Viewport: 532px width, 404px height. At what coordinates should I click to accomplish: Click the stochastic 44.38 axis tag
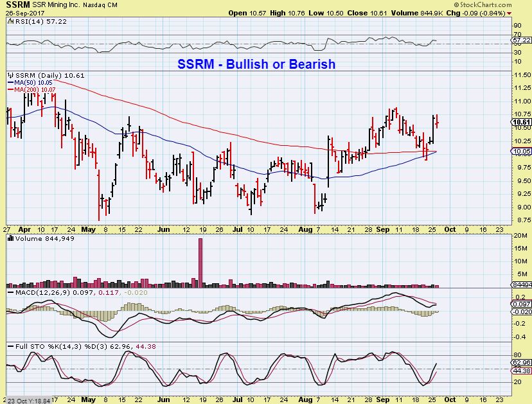pyautogui.click(x=522, y=371)
